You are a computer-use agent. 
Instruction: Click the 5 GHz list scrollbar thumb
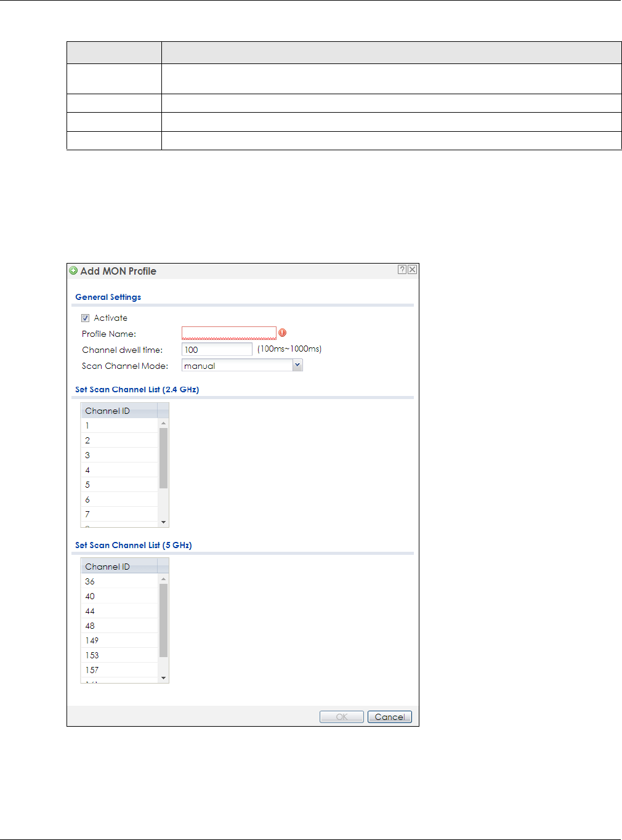click(x=163, y=620)
